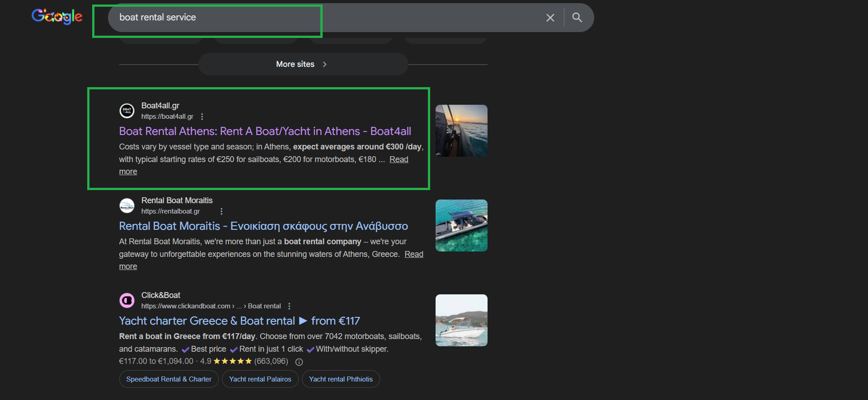The height and width of the screenshot is (400, 868).
Task: Open three-dot menu for rentalboat.gr result
Action: pos(221,211)
